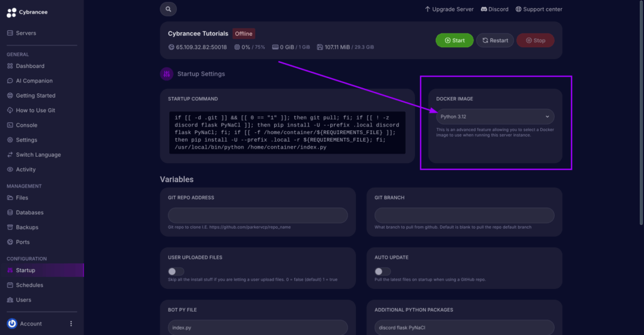Click the Restart button
The image size is (644, 335).
tap(495, 40)
